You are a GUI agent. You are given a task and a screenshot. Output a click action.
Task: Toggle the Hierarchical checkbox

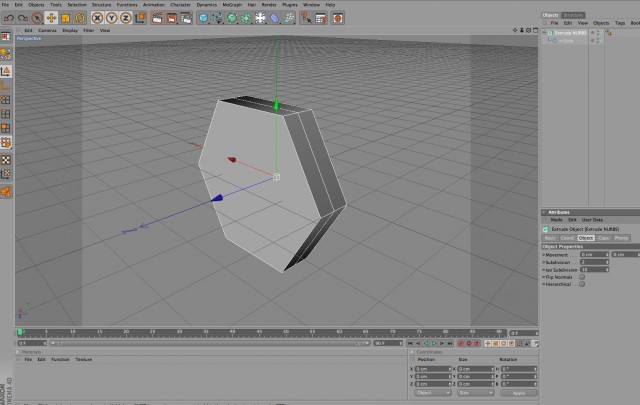point(582,284)
